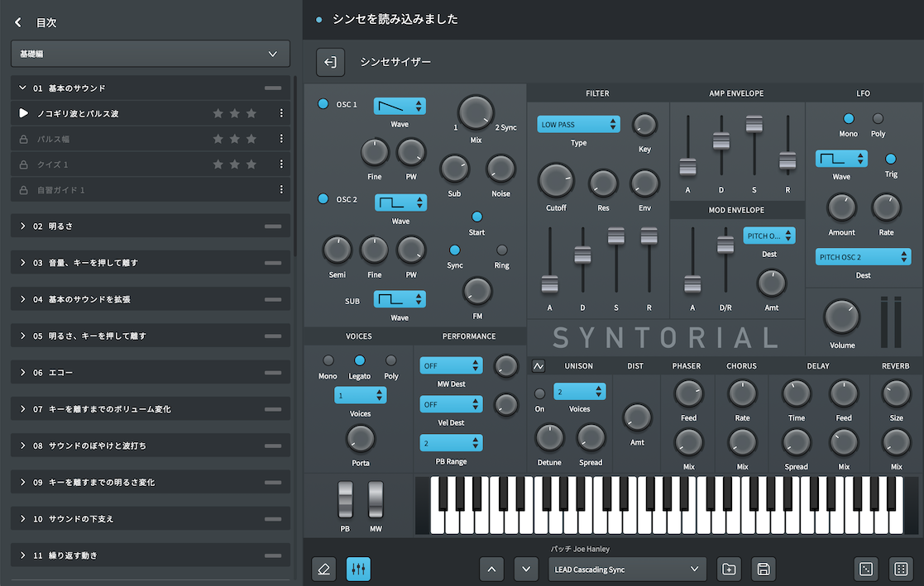The height and width of the screenshot is (586, 924).
Task: Open SUB Wave selector
Action: tap(400, 299)
